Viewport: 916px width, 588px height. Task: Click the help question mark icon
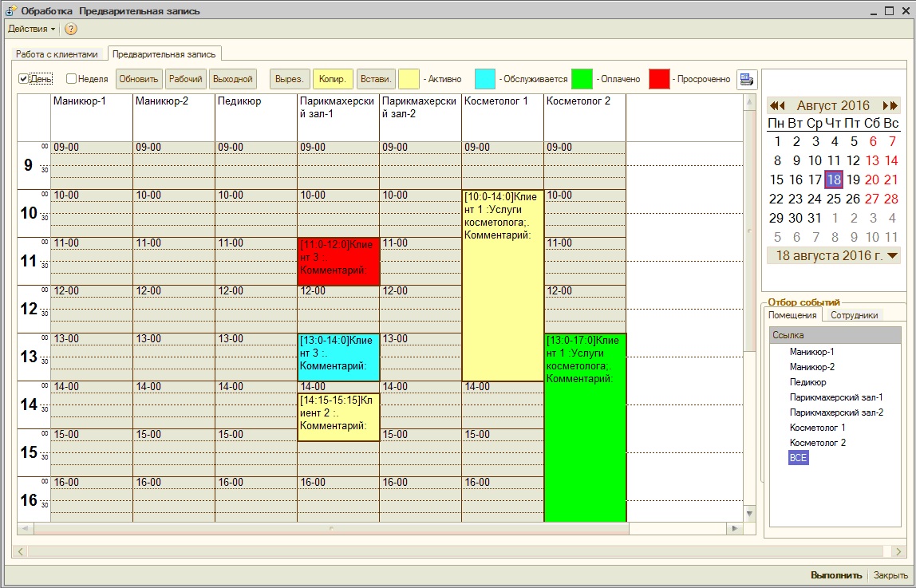click(x=71, y=29)
